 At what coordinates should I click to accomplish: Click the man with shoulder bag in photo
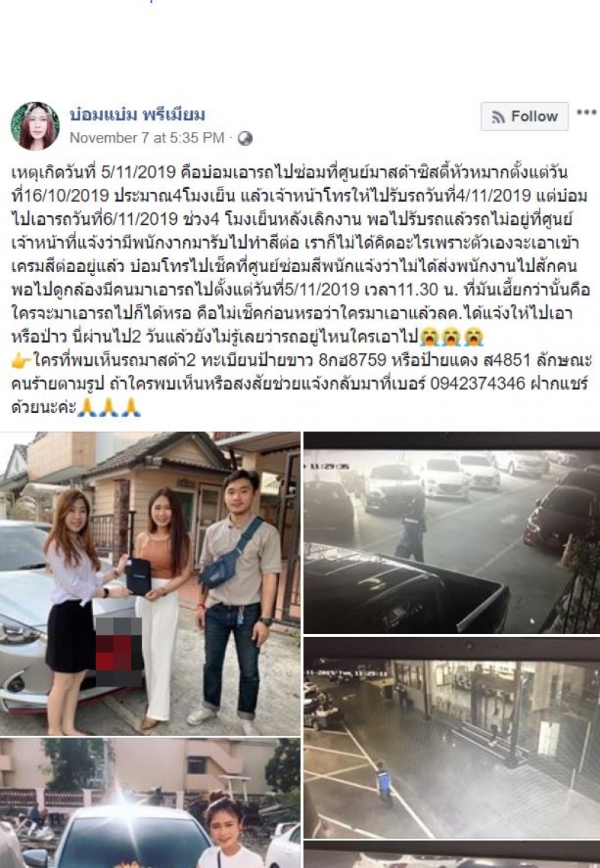click(238, 598)
